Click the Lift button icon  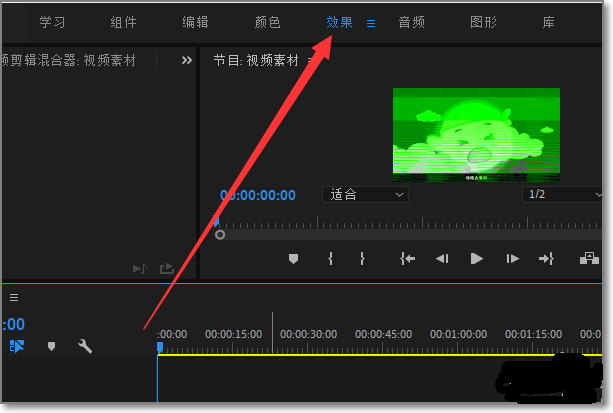click(x=589, y=259)
